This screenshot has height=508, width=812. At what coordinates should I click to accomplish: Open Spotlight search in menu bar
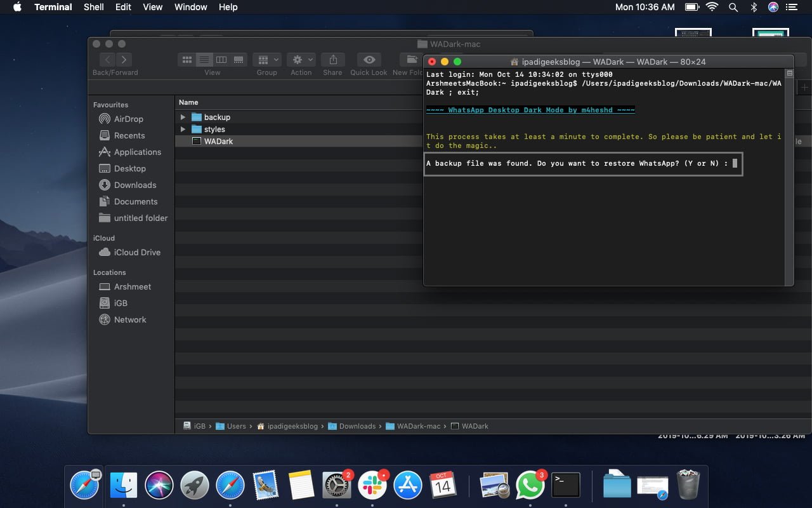(733, 7)
